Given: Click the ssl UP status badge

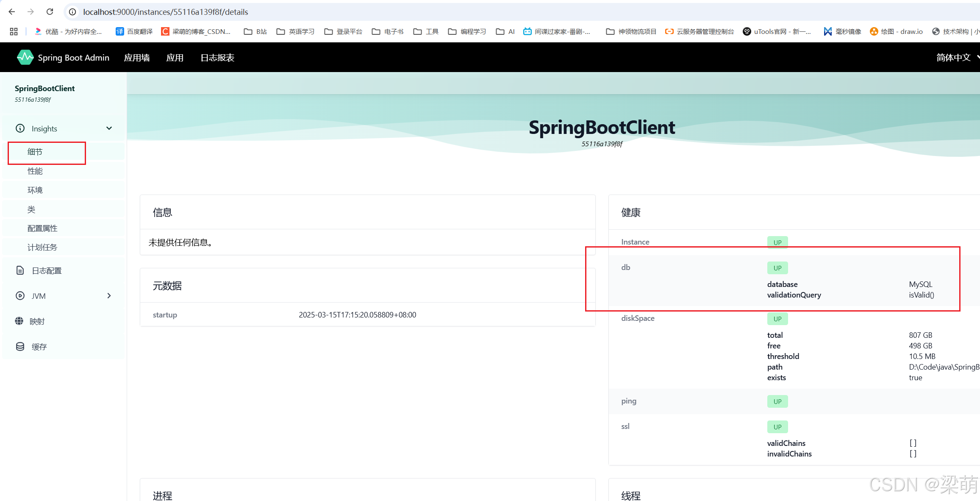Looking at the screenshot, I should coord(777,427).
